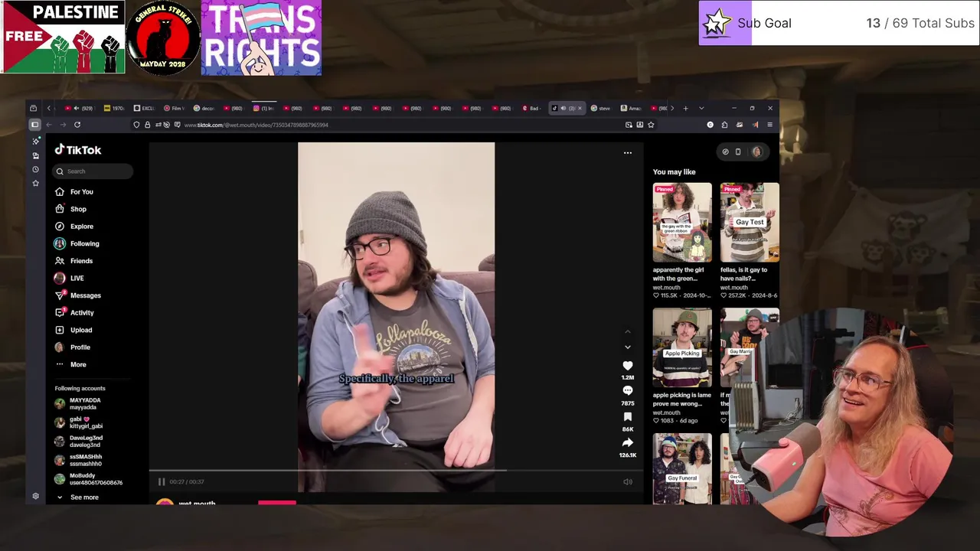Open the For You feed
The height and width of the screenshot is (551, 980).
74,191
